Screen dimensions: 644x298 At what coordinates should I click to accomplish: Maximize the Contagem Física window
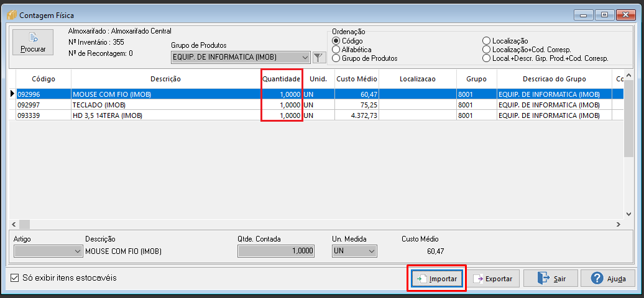pos(605,15)
